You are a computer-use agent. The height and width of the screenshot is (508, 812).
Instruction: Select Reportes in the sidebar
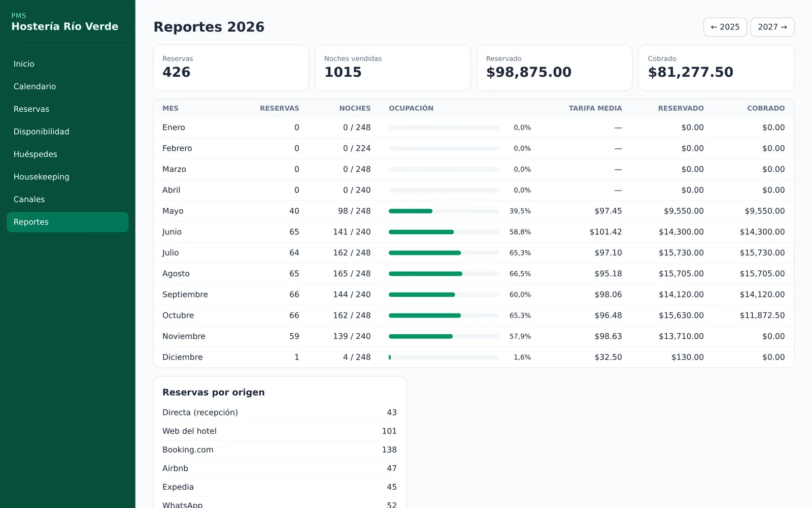(67, 222)
